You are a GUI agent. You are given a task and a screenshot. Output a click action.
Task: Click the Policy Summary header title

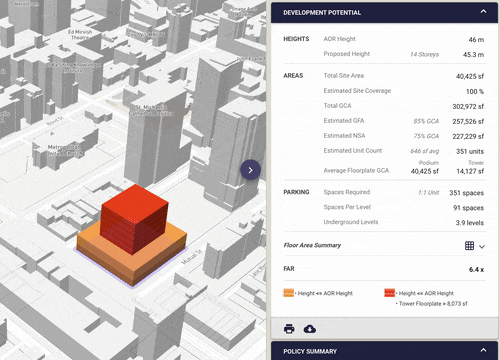pos(310,351)
